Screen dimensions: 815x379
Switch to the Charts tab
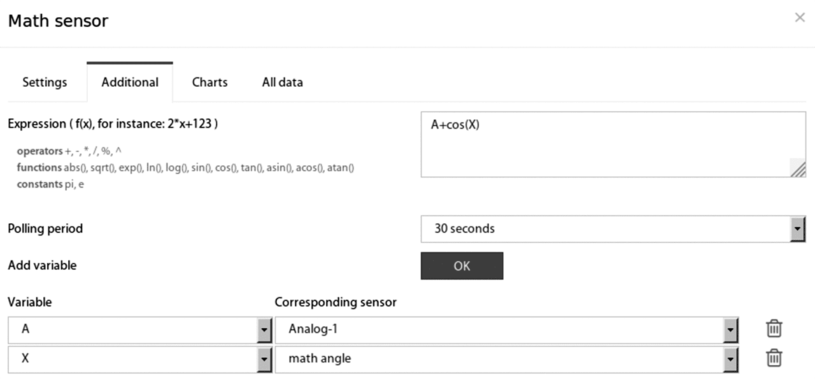(210, 82)
